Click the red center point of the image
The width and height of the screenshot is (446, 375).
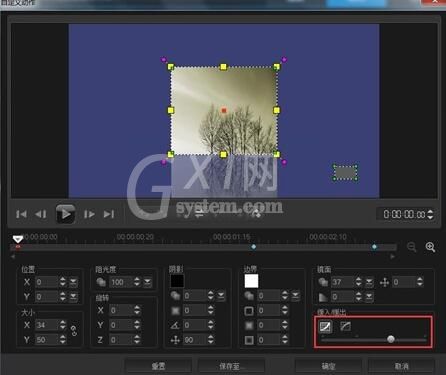coord(224,110)
